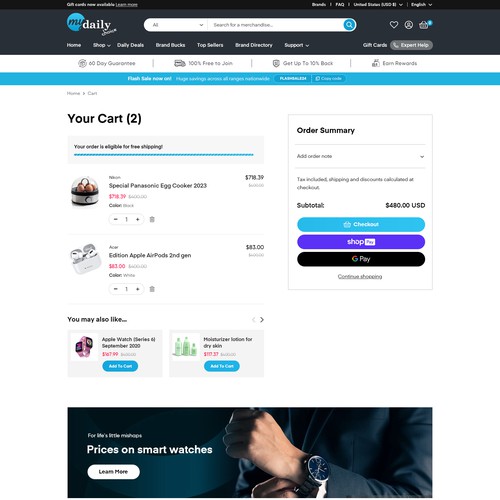Expand the Add order note section

[360, 156]
